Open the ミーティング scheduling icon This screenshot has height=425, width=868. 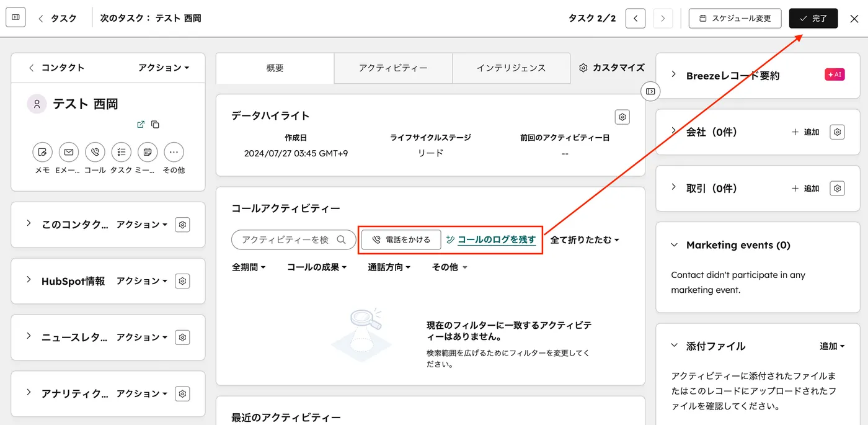pyautogui.click(x=148, y=152)
